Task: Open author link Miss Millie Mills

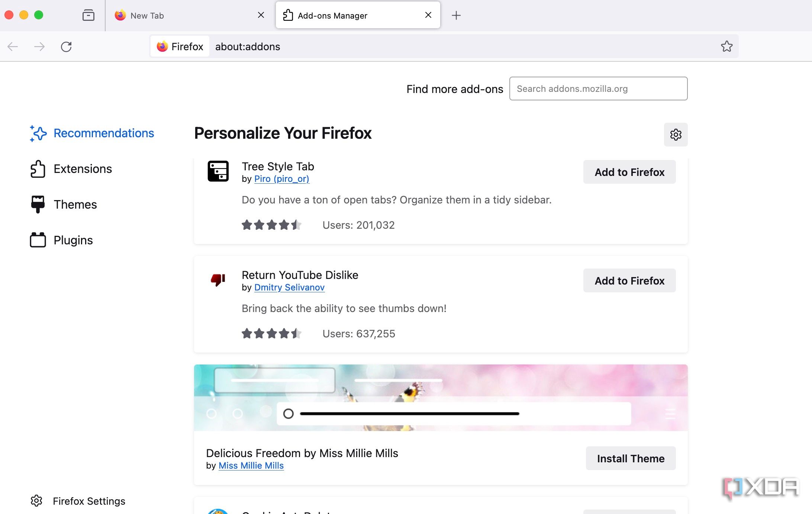Action: point(251,466)
